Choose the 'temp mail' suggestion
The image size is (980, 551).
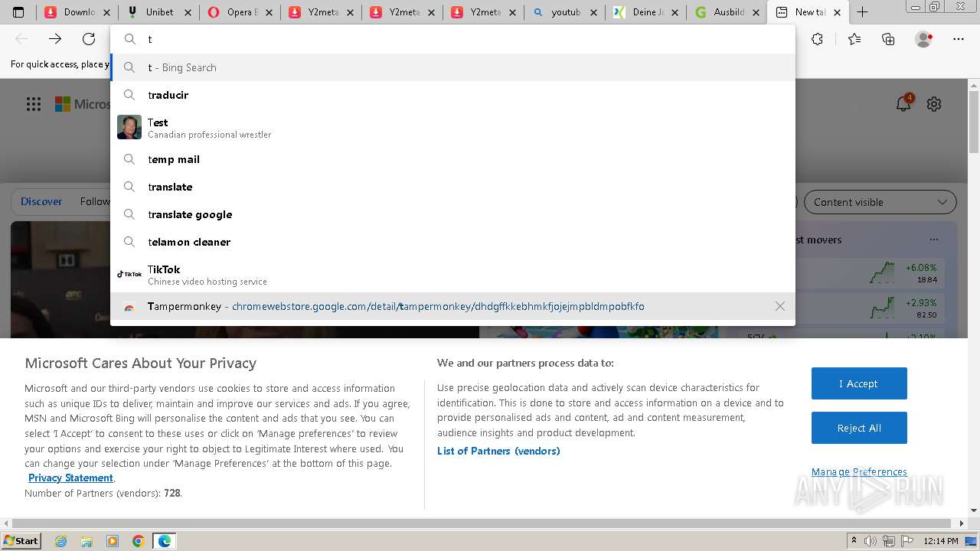click(452, 159)
